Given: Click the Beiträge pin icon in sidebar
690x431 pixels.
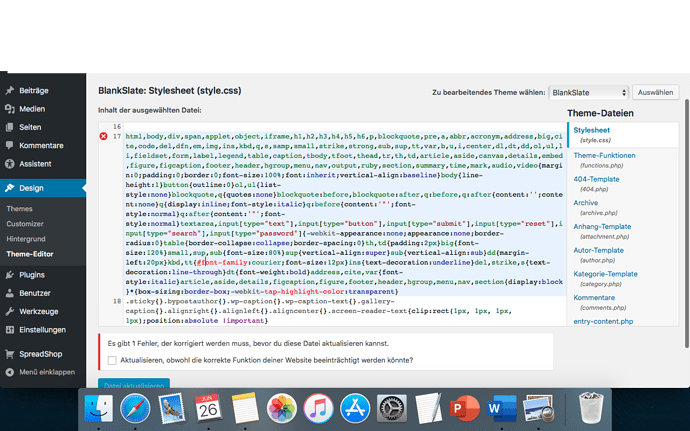Looking at the screenshot, I should [10, 91].
